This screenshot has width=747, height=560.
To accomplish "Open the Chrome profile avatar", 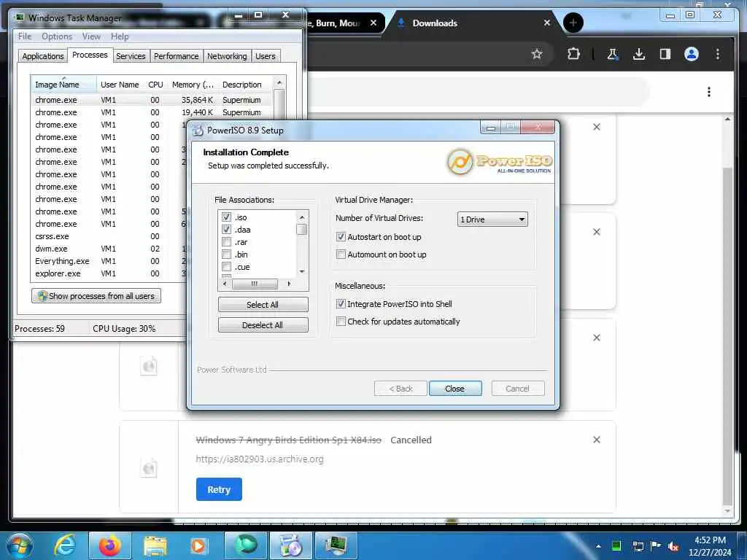I will click(x=692, y=54).
